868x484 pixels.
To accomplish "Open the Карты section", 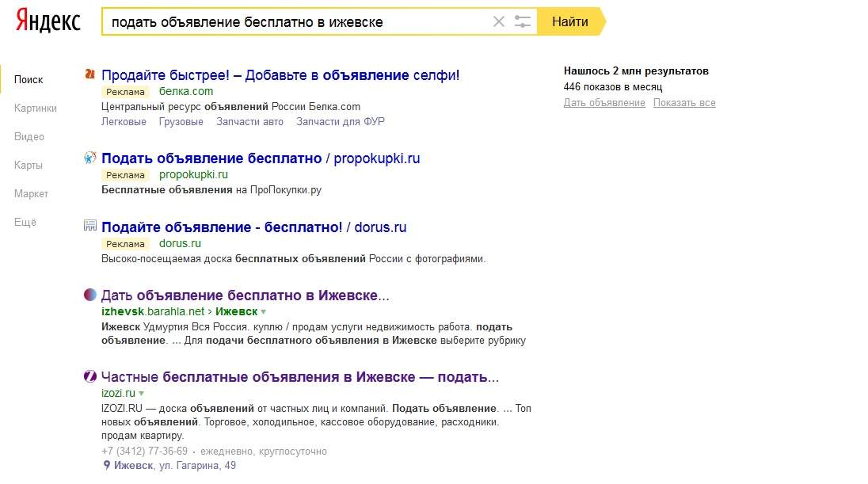I will tap(29, 165).
